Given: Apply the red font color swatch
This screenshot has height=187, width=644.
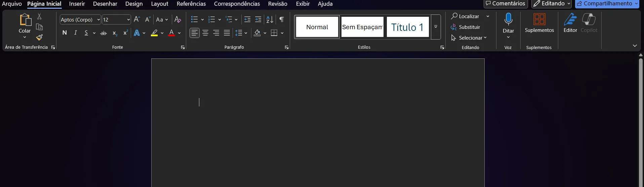Looking at the screenshot, I should point(171,33).
